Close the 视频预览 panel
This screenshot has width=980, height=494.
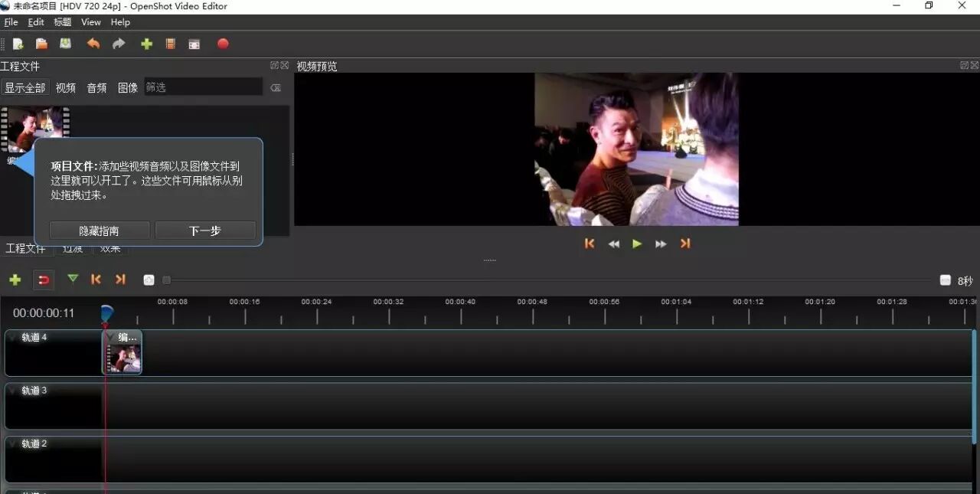tap(975, 65)
